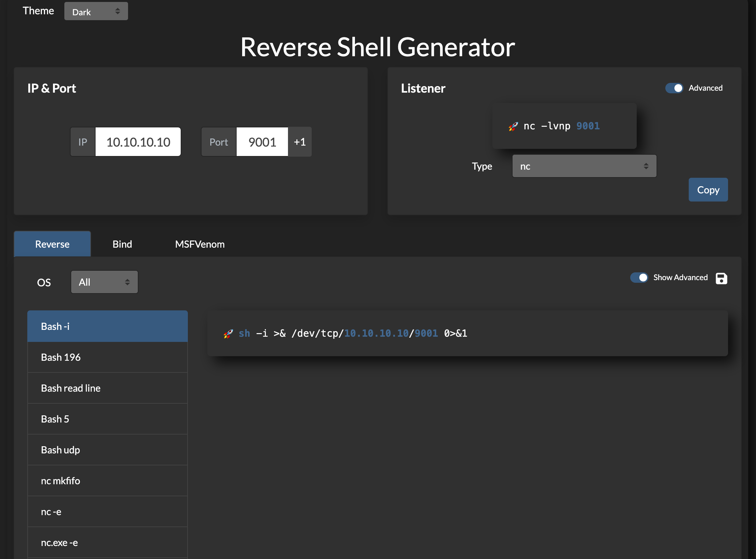The height and width of the screenshot is (559, 756).
Task: Select Bash -i from the shell list
Action: (108, 326)
